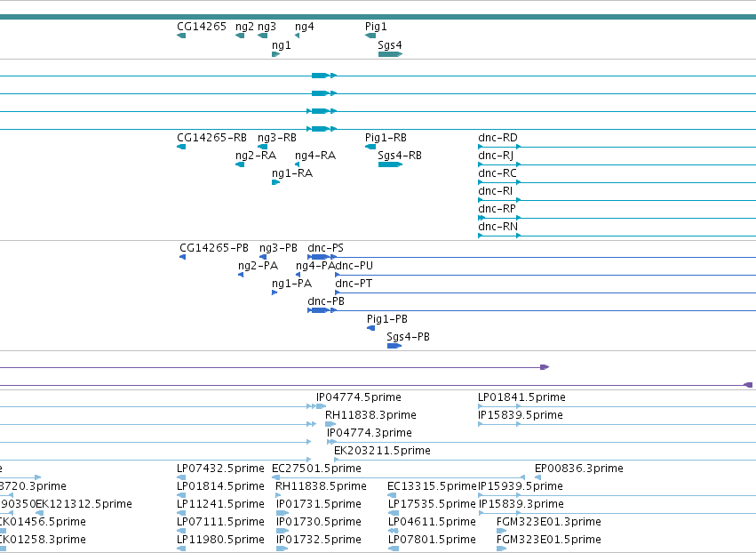Click EST EC27501.5prime

(x=316, y=469)
